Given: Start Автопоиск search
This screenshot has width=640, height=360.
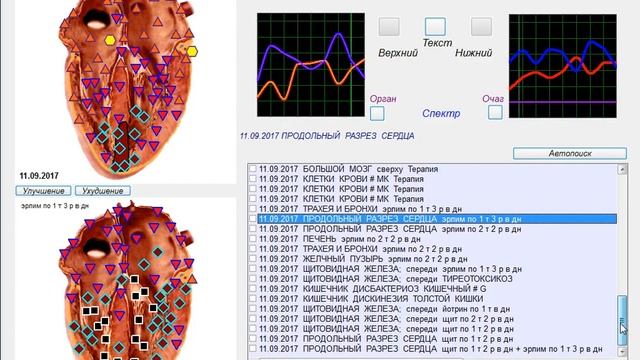Looking at the screenshot, I should [570, 153].
